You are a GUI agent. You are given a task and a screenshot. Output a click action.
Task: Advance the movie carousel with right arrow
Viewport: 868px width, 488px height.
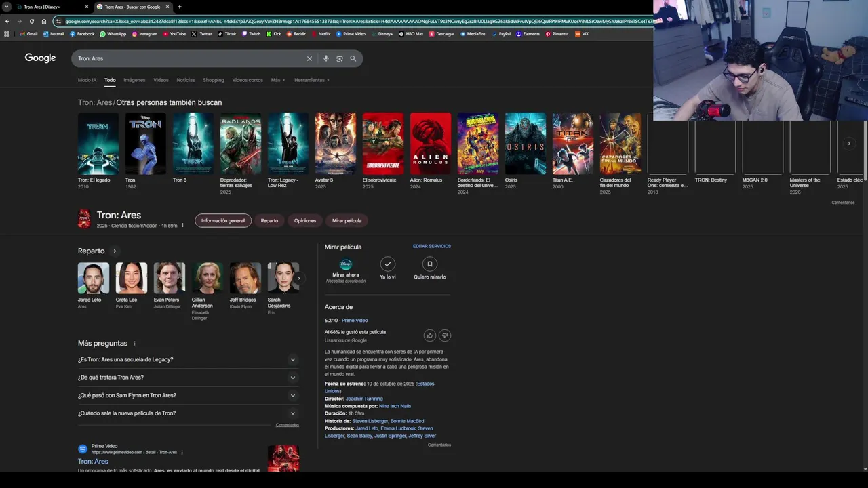coord(849,144)
